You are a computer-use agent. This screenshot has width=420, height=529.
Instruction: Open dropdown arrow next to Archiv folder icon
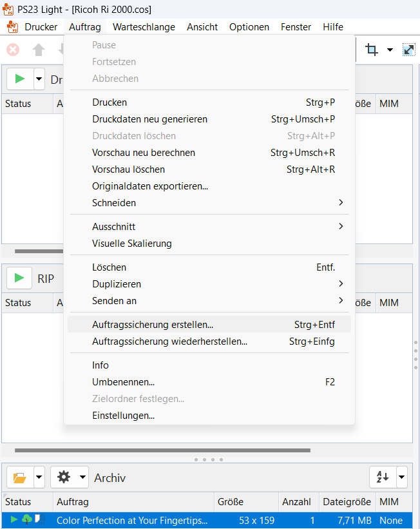pos(39,477)
